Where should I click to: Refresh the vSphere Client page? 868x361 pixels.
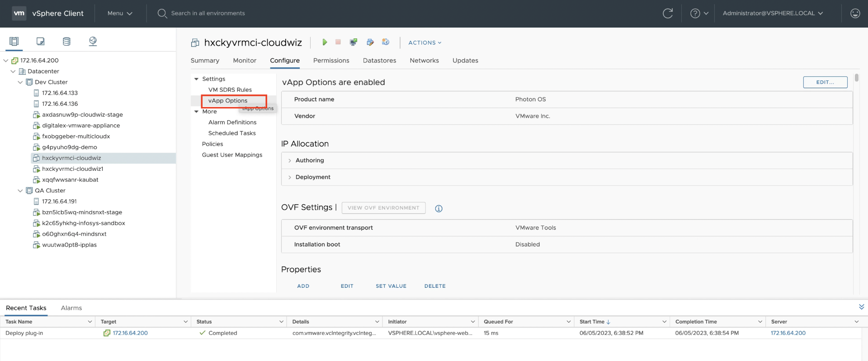pyautogui.click(x=667, y=14)
